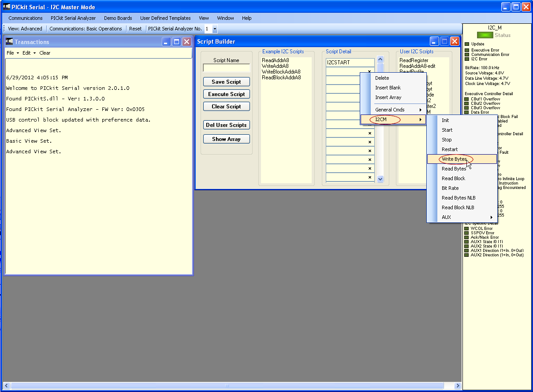The image size is (533, 392).
Task: Click the Reset toolbar button
Action: coord(135,29)
